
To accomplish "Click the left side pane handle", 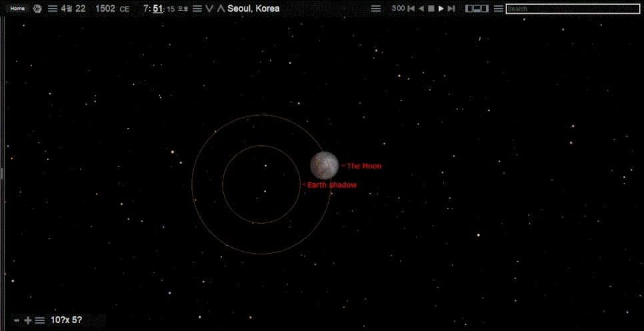I will click(2, 174).
